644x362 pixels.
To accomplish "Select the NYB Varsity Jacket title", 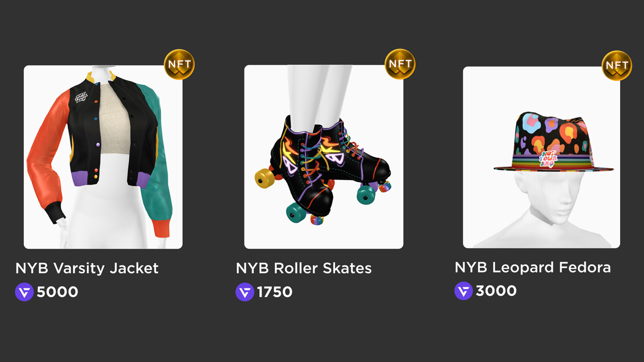I will click(87, 268).
